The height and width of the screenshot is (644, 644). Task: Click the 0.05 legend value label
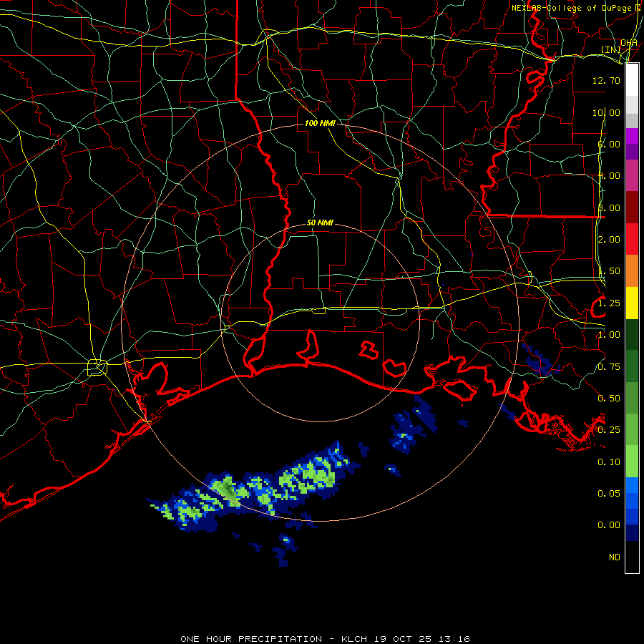[609, 493]
